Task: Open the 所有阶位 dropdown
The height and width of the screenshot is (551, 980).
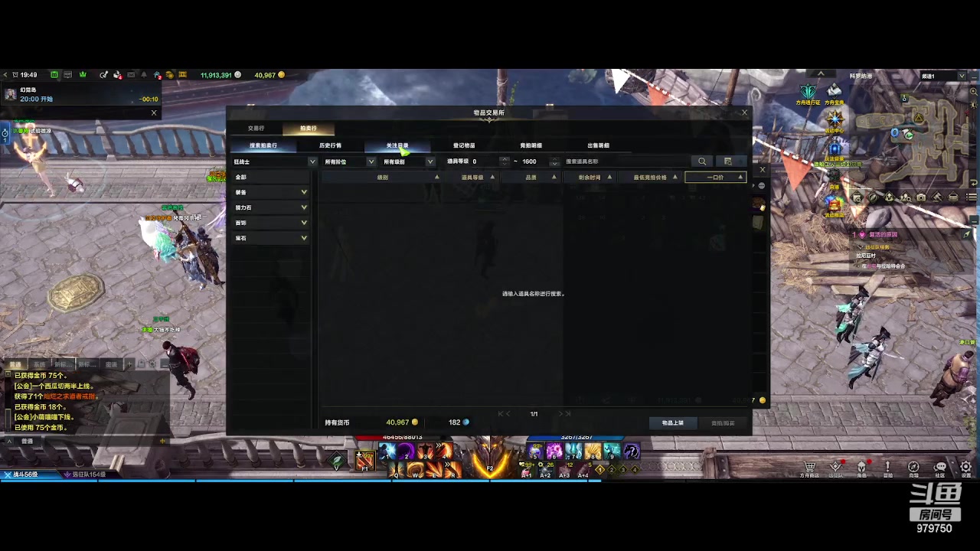Action: point(349,161)
